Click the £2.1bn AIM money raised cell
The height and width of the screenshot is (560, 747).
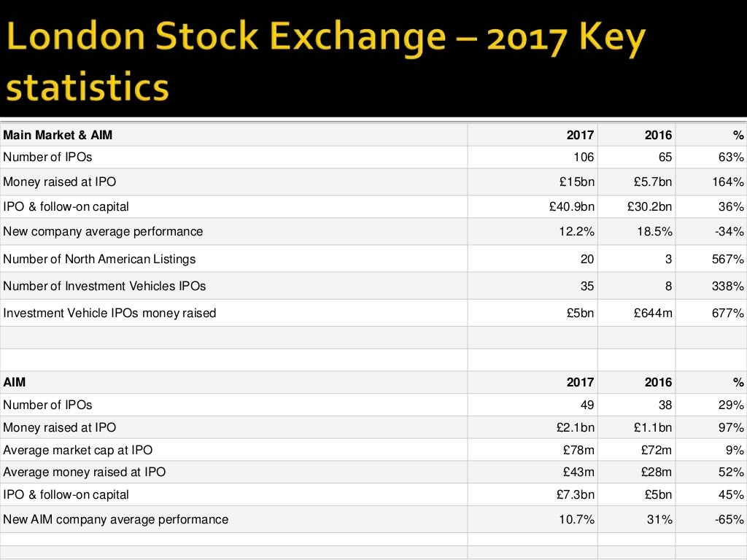533,427
